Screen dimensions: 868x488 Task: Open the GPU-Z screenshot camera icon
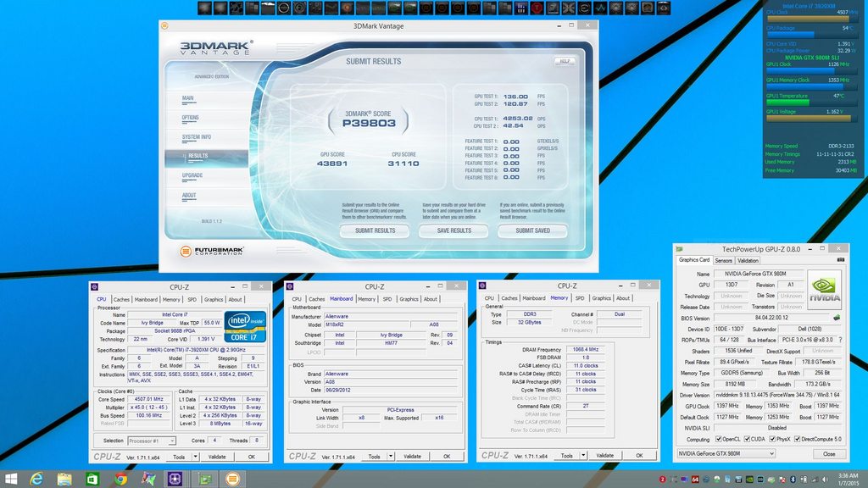coord(841,259)
